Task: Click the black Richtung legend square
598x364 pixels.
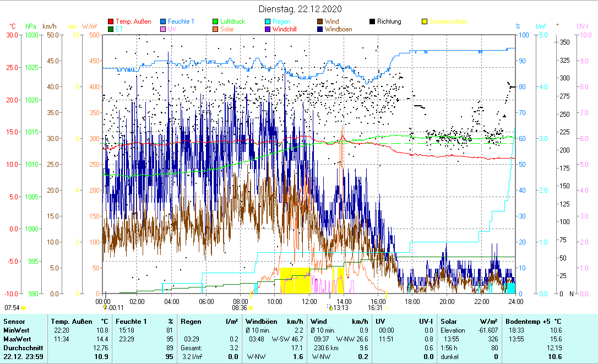Action: [372, 21]
